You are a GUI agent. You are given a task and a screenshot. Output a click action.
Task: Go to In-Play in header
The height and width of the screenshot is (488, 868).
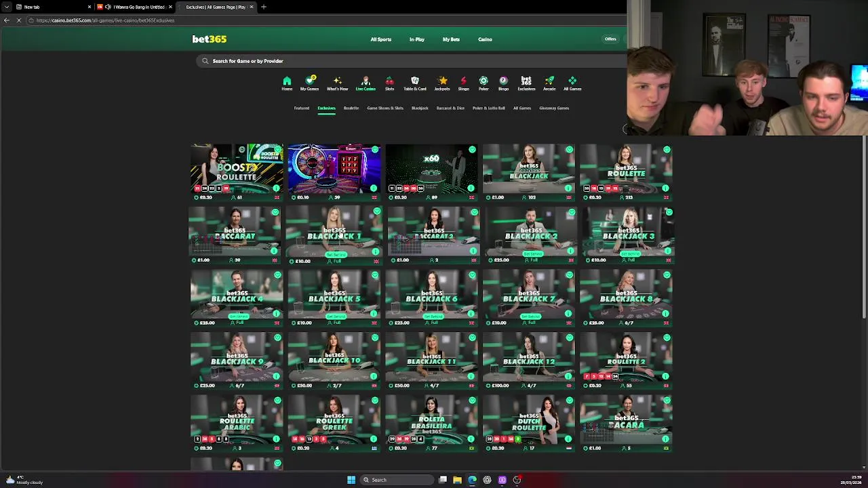click(417, 39)
